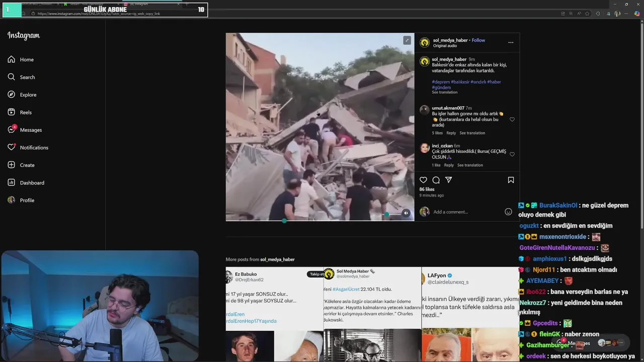Open the #gündem hashtag
644x362 pixels.
click(441, 87)
